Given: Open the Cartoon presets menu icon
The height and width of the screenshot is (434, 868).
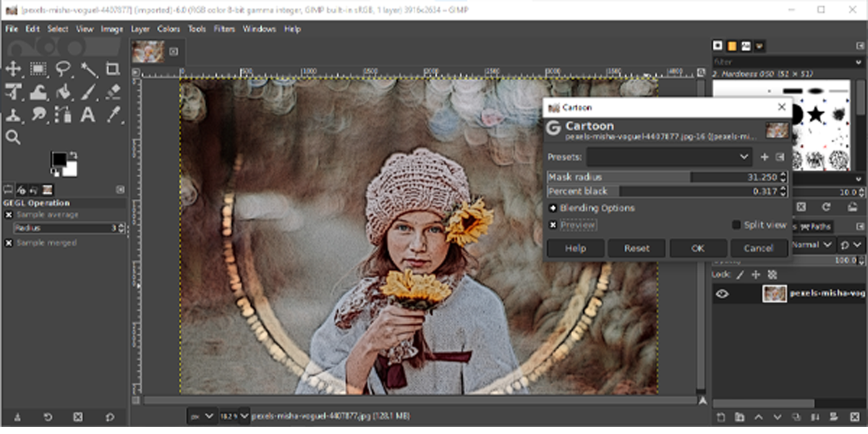Looking at the screenshot, I should coord(780,157).
